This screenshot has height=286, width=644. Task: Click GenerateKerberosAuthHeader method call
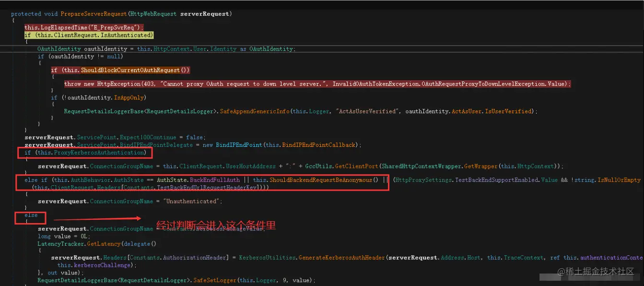(341, 258)
